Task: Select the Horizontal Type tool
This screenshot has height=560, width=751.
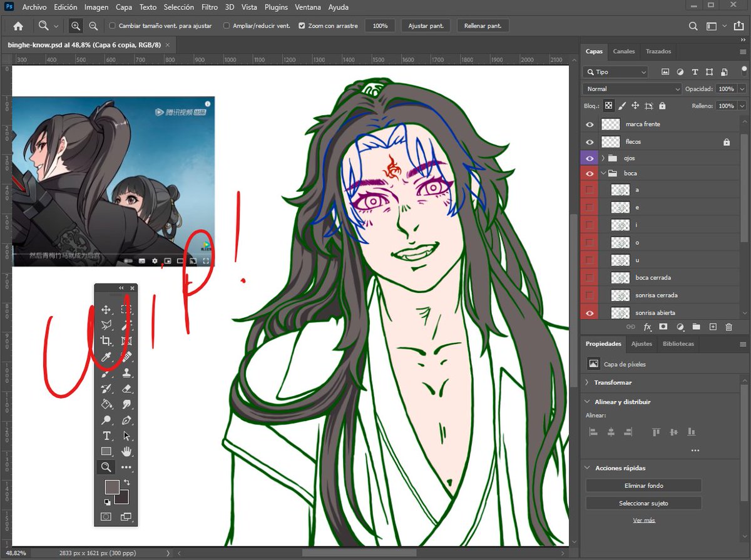Action: click(106, 435)
